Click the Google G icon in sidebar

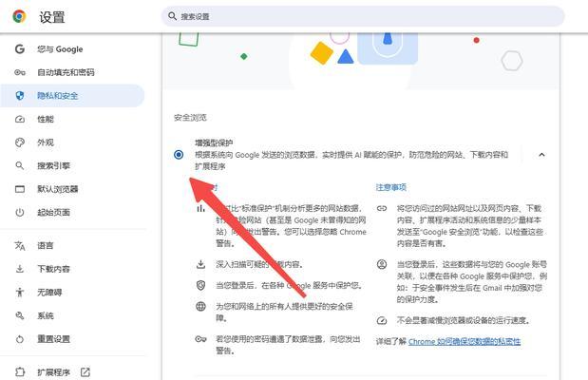(20, 48)
